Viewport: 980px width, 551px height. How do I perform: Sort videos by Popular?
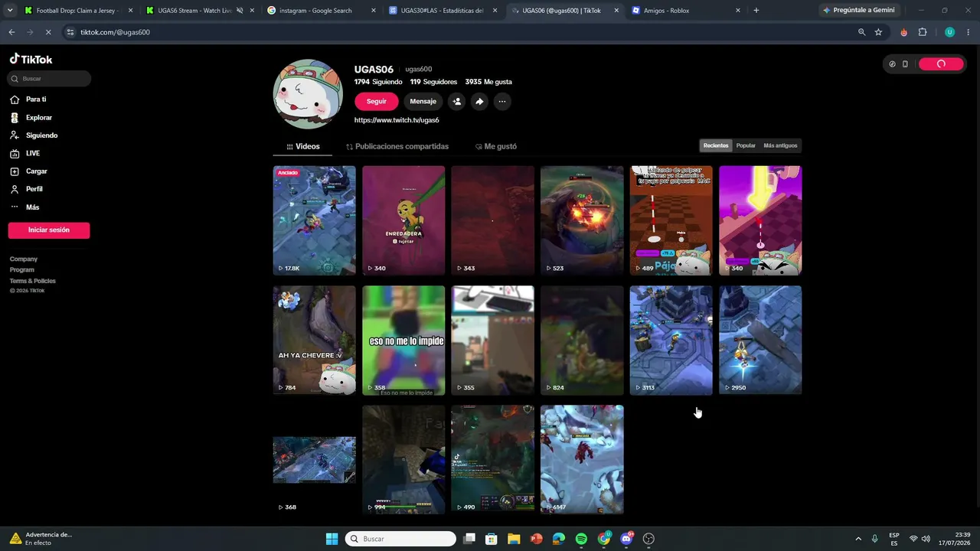pos(746,145)
